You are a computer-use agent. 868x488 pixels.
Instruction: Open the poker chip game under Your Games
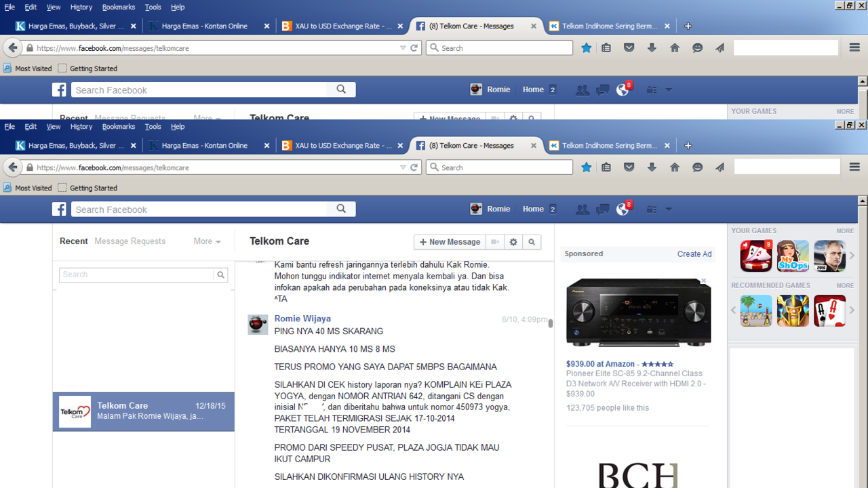756,256
